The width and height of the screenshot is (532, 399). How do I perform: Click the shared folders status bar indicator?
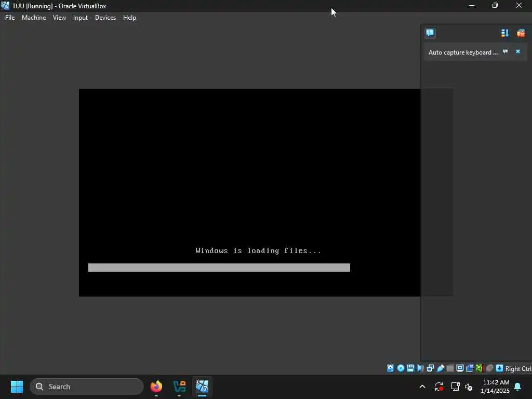[x=450, y=368]
